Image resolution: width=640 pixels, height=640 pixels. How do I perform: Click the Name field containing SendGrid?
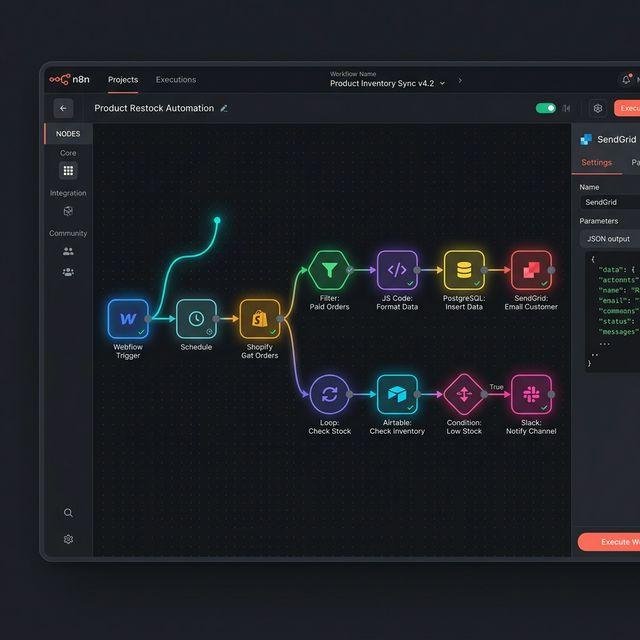click(610, 202)
